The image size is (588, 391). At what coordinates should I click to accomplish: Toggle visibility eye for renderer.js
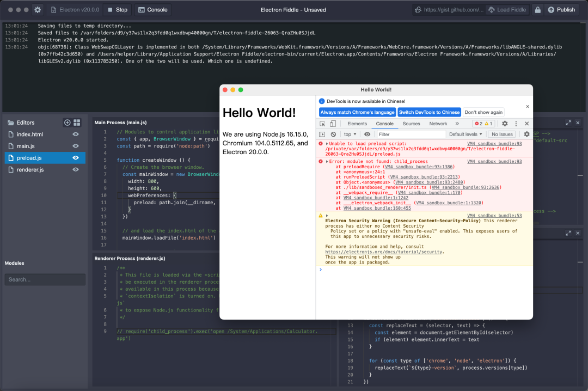pyautogui.click(x=76, y=169)
